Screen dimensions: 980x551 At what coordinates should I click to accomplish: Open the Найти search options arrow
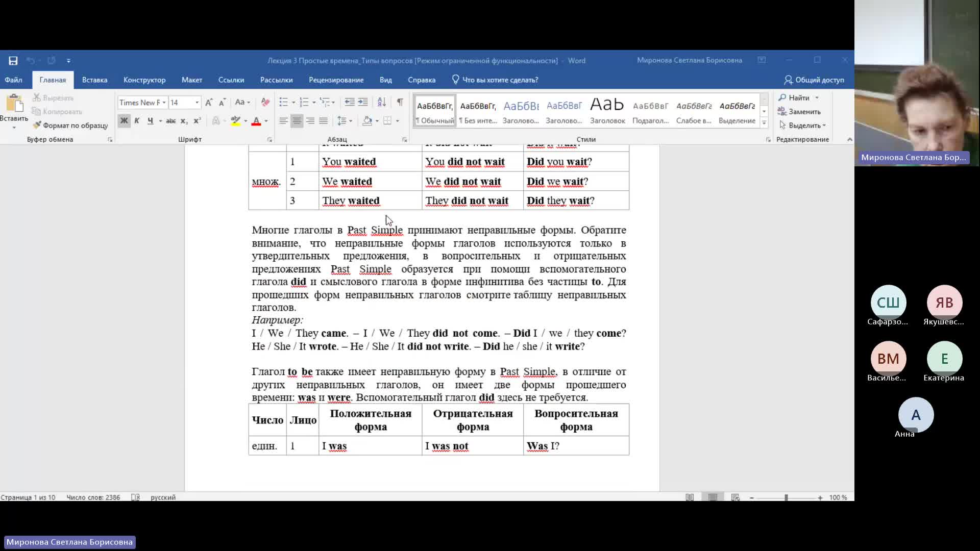817,98
